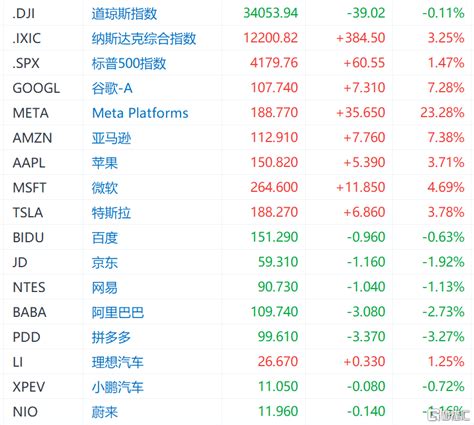Image resolution: width=474 pixels, height=425 pixels.
Task: Open the 亚马逊 stock link
Action: 111,138
